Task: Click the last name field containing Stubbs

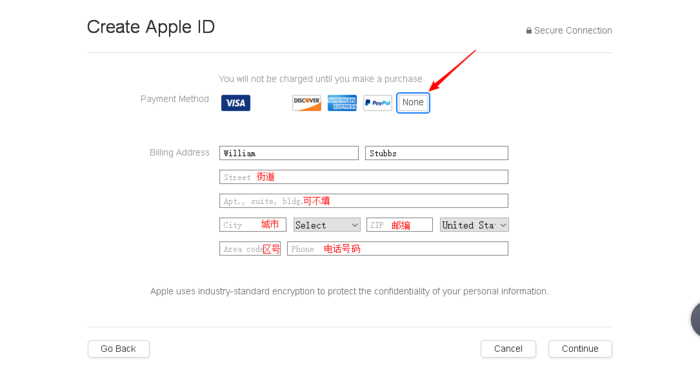Action: click(437, 153)
